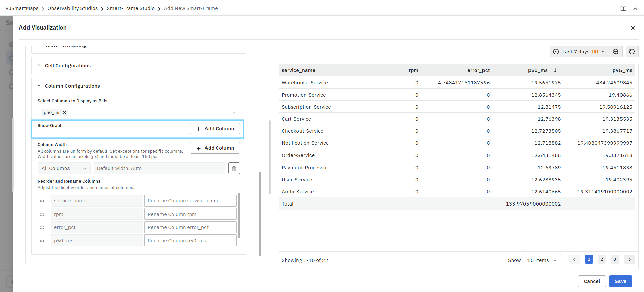Viewport: 644px width, 292px height.
Task: Go to results page 3
Action: click(x=615, y=259)
